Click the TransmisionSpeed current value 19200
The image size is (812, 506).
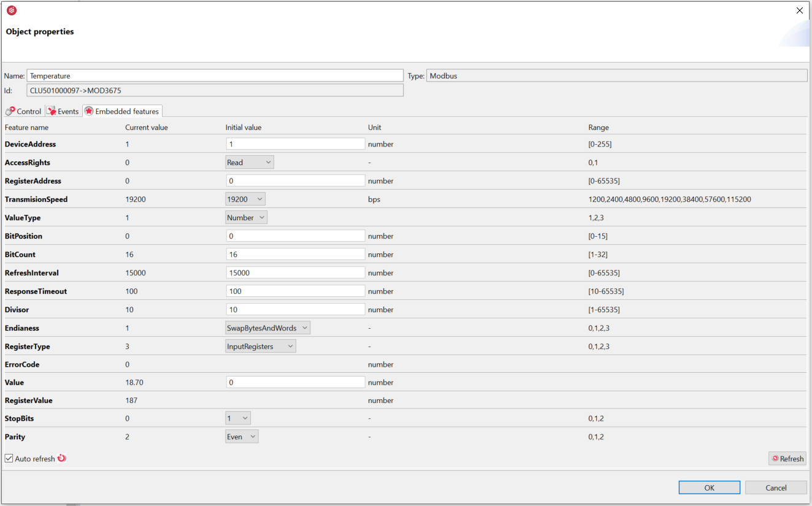click(136, 199)
